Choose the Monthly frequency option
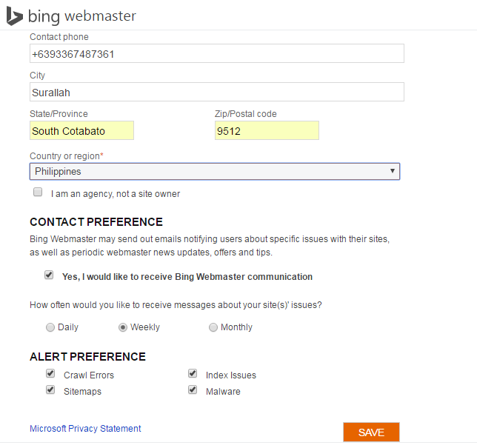477x448 pixels. click(213, 327)
